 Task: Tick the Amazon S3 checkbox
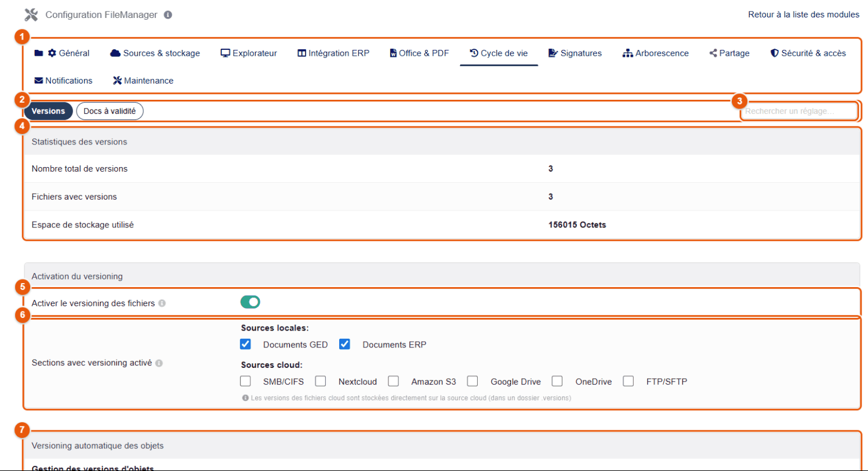click(x=393, y=381)
